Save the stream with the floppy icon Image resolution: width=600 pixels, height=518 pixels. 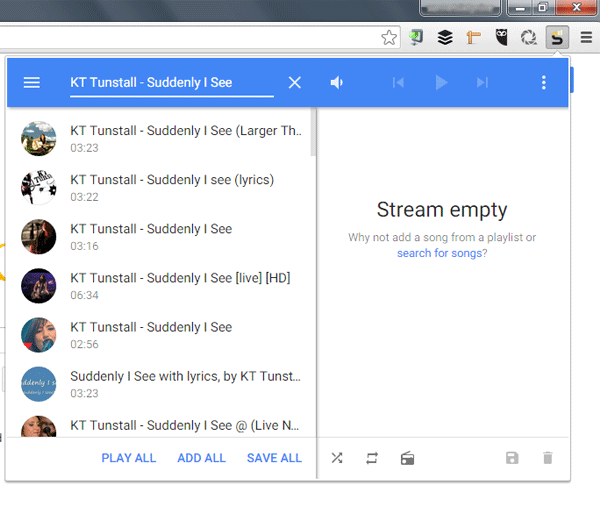coord(512,458)
